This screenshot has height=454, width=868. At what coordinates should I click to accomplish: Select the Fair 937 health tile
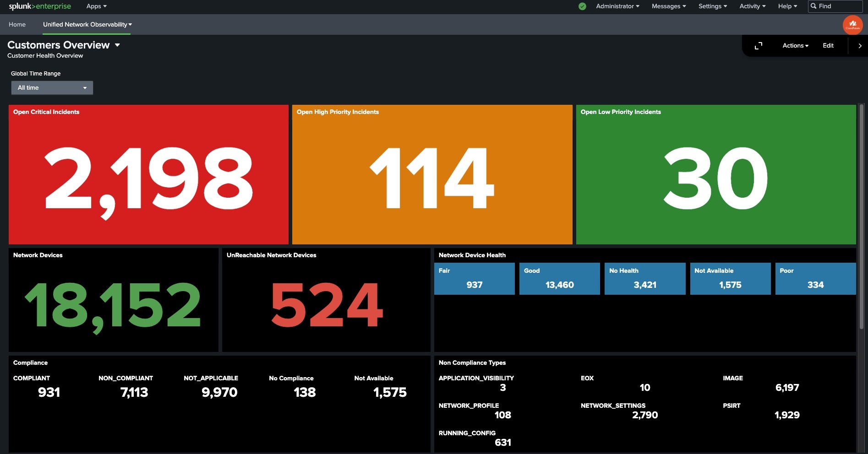point(474,279)
